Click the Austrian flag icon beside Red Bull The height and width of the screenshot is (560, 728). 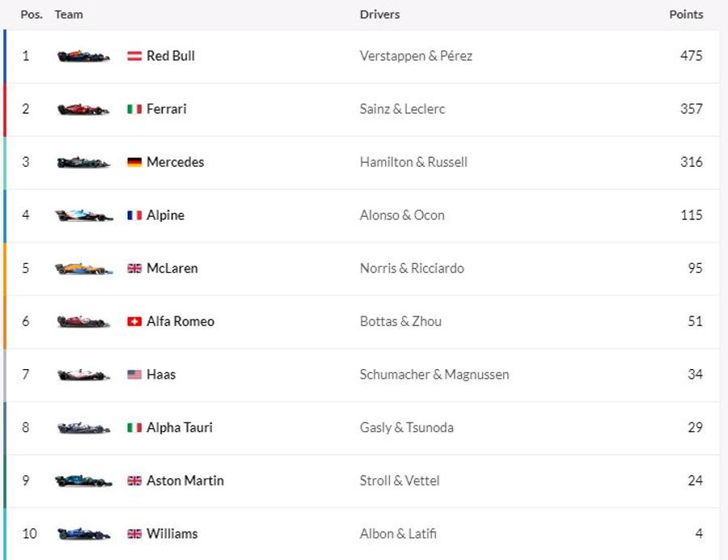click(134, 56)
